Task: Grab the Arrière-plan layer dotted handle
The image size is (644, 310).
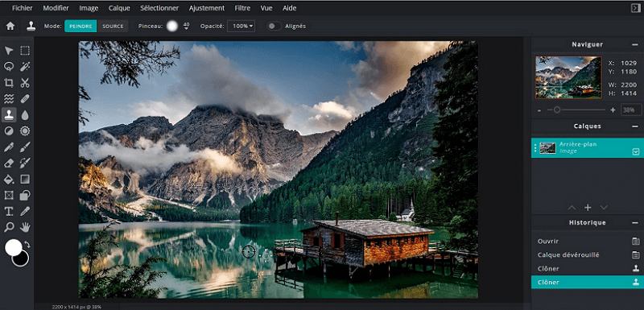Action: (535, 148)
